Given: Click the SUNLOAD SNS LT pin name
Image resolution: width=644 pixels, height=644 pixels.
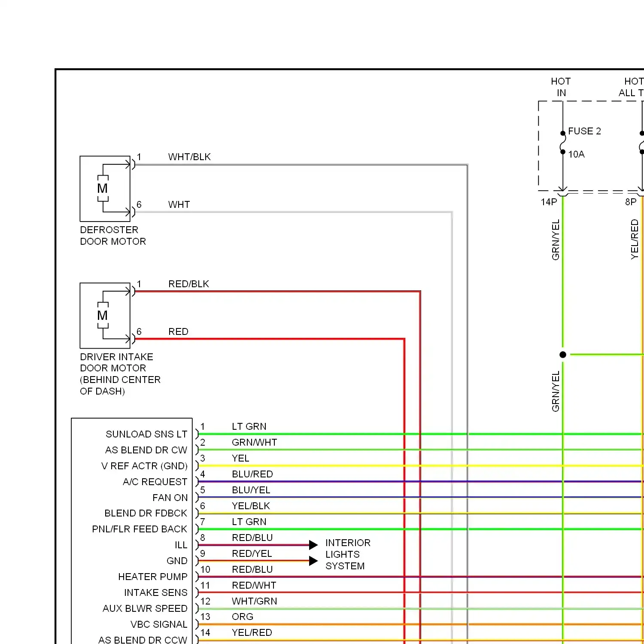Looking at the screenshot, I should 146,434.
